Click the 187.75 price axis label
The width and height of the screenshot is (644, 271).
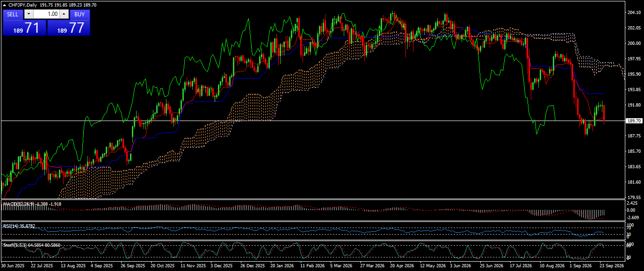pyautogui.click(x=633, y=136)
